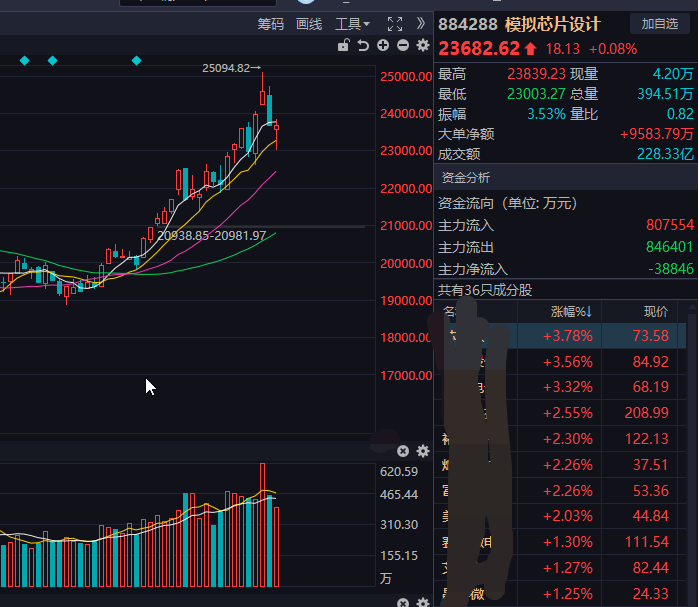Image resolution: width=699 pixels, height=607 pixels.
Task: Click the undo arrow icon on chart
Action: 363,45
